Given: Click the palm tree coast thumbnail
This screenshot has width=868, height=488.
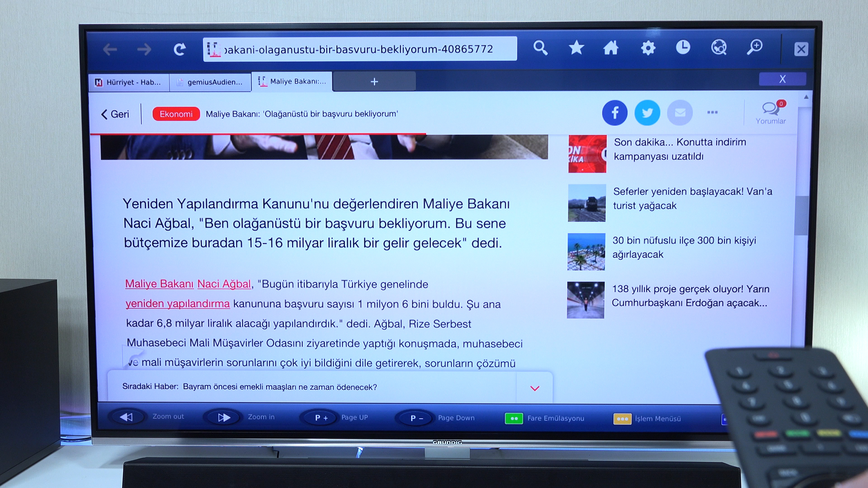Looking at the screenshot, I should click(x=586, y=252).
